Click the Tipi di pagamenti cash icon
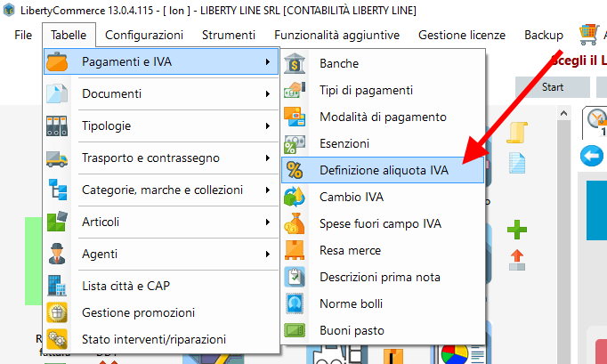Viewport: 607px width, 364px height. pos(295,90)
